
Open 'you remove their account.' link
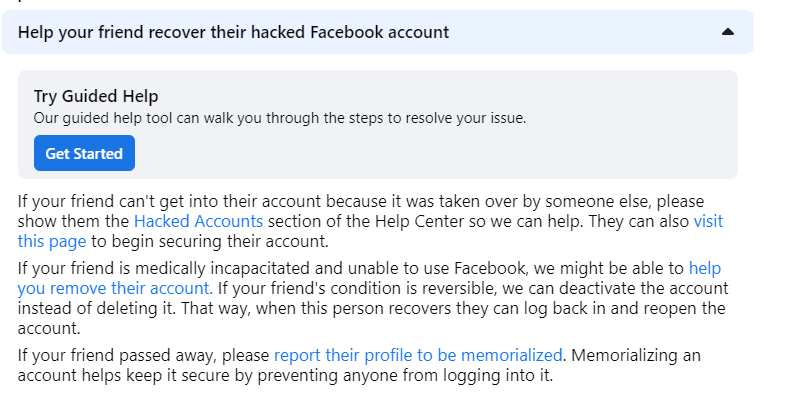pos(115,288)
